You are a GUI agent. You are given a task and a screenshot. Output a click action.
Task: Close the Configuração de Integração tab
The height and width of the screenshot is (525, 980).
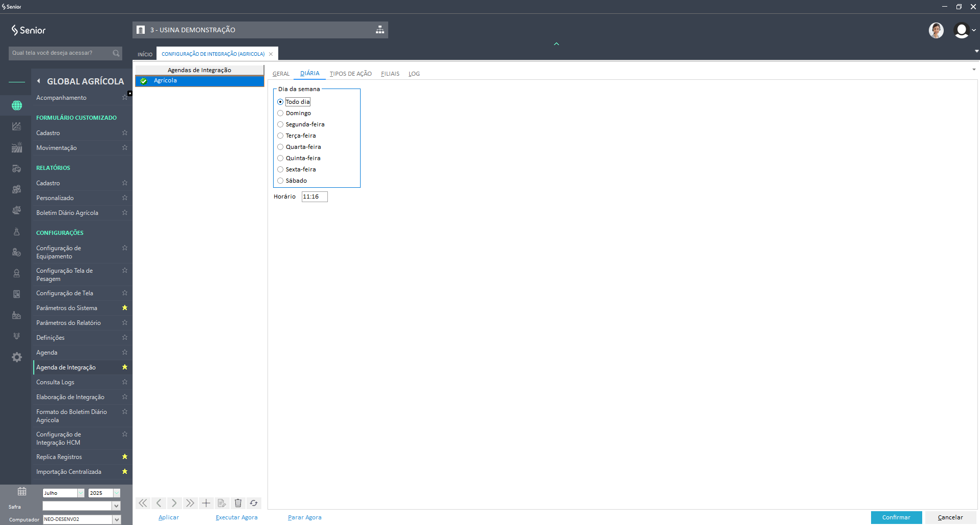[271, 54]
